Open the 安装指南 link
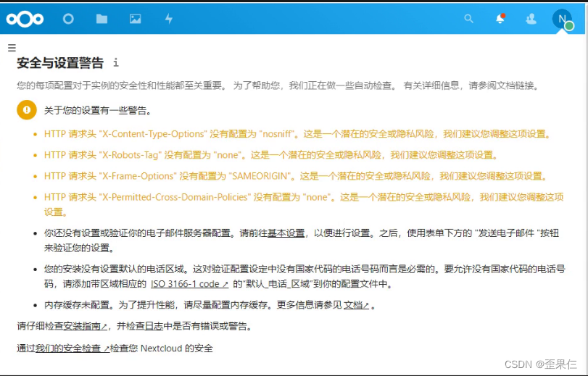This screenshot has height=376, width=588. [85, 326]
